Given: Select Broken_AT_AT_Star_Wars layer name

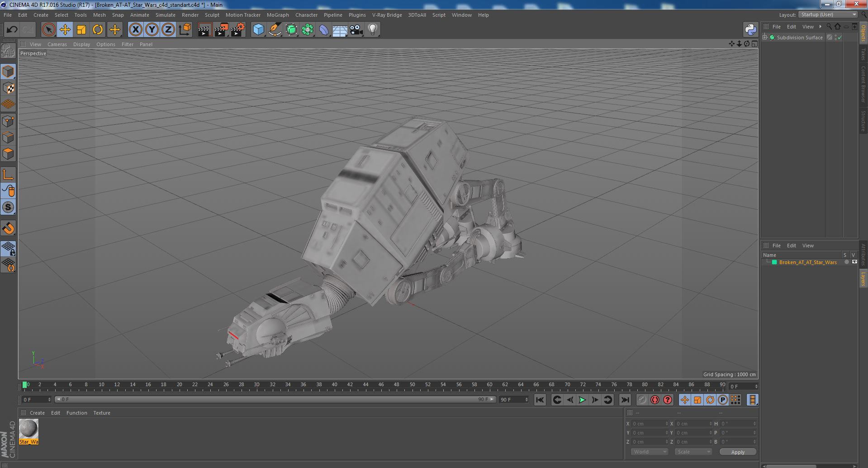Looking at the screenshot, I should point(807,262).
